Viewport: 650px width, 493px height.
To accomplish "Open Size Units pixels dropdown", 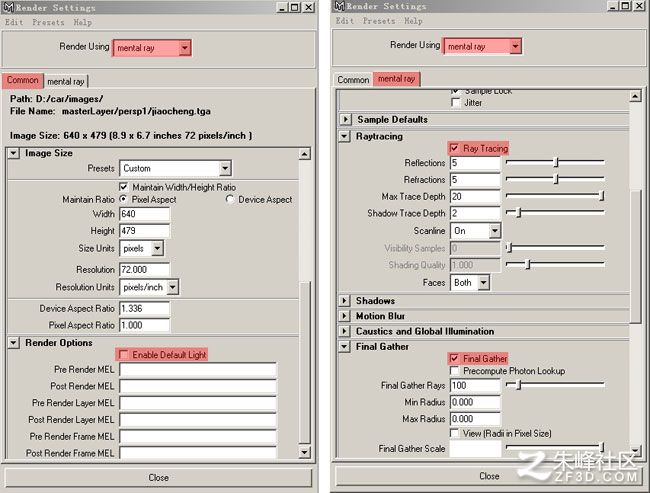I will (x=141, y=248).
